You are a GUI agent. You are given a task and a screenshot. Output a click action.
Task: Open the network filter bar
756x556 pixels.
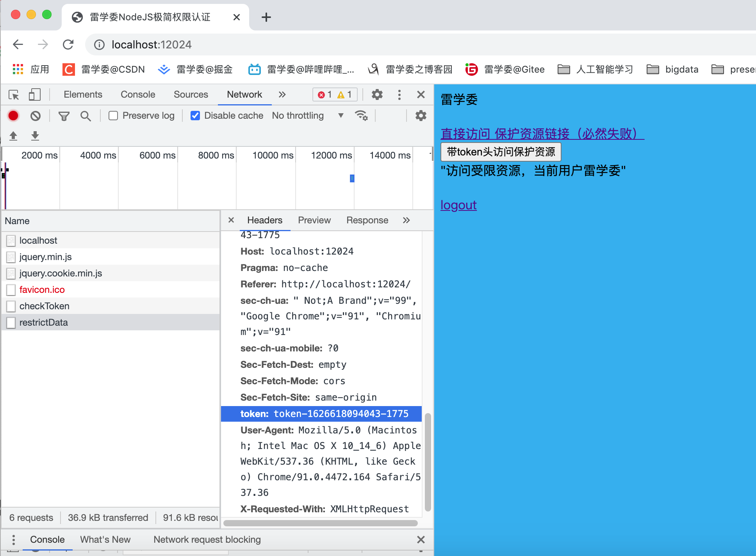click(64, 116)
